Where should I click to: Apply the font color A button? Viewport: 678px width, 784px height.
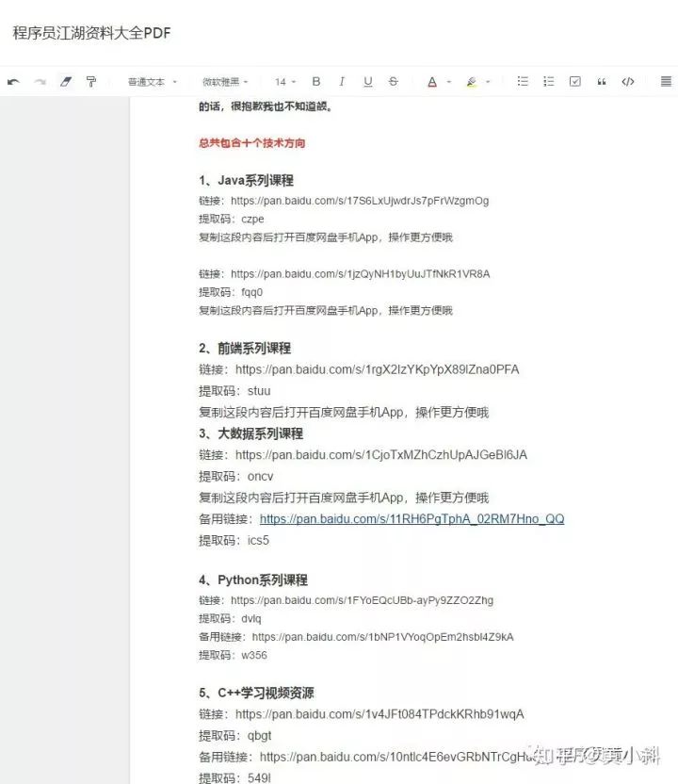(432, 82)
